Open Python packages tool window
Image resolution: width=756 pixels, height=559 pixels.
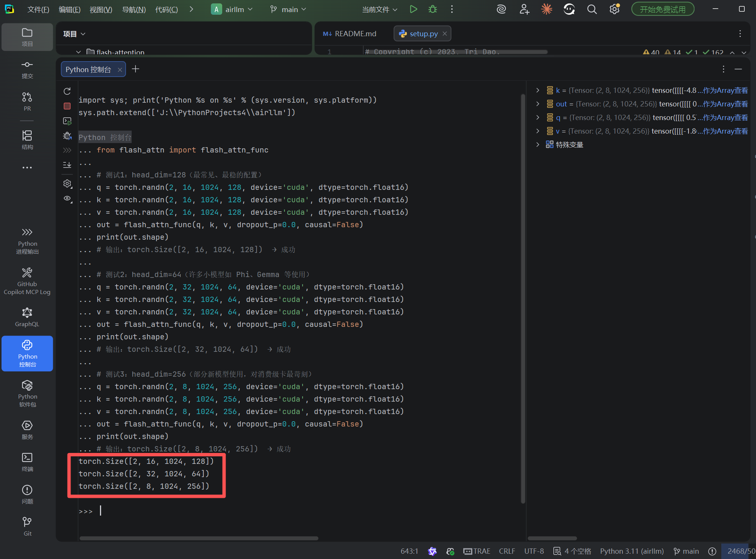[27, 393]
